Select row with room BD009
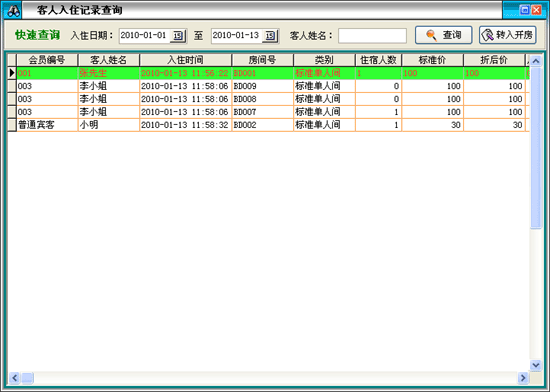550x392 pixels. 268,86
